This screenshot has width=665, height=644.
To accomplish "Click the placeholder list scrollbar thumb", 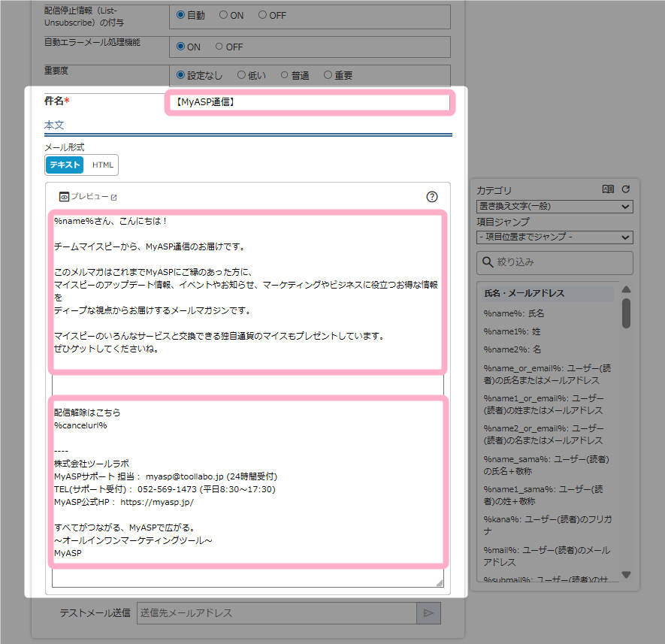I will tap(626, 313).
